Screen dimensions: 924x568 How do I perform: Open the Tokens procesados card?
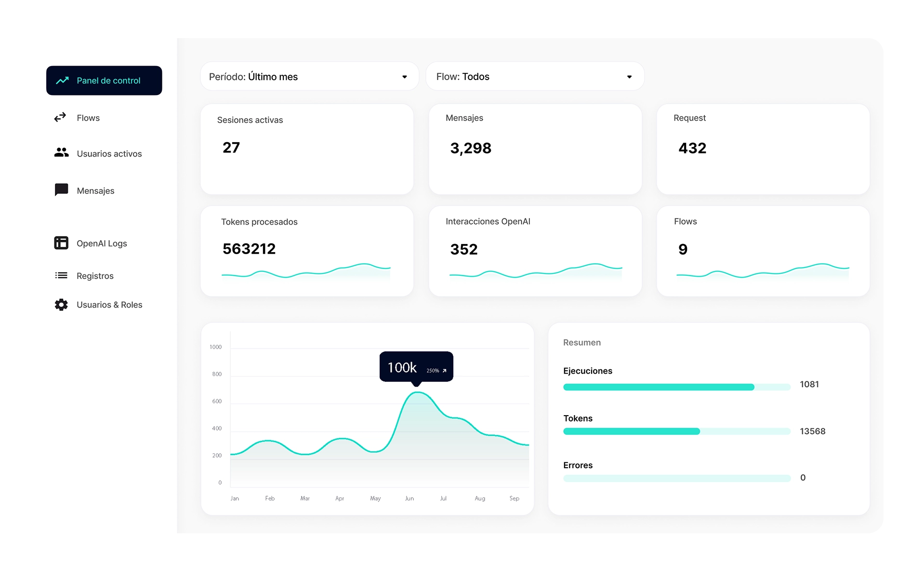[x=307, y=251]
